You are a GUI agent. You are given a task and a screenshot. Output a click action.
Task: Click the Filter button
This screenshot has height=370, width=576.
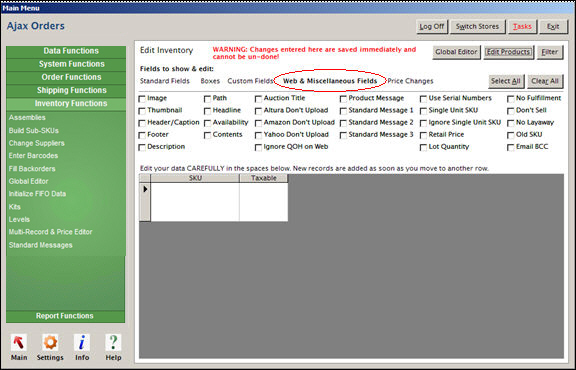point(550,52)
